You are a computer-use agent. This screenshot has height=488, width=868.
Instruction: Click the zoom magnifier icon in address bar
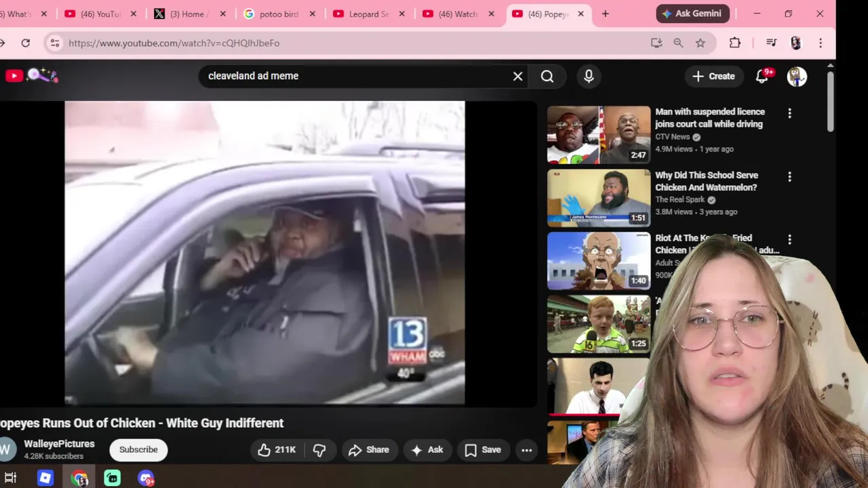tap(678, 43)
